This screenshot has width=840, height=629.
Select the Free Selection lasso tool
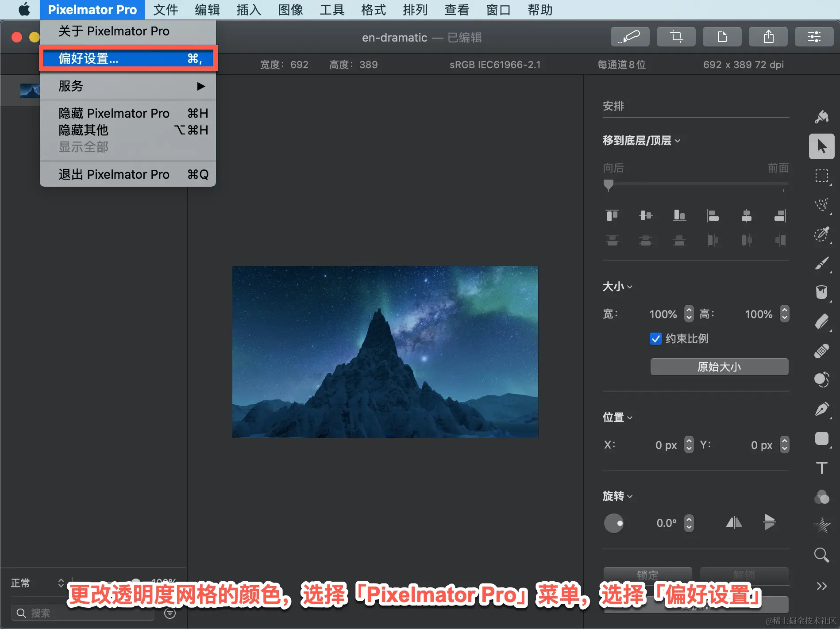click(822, 205)
